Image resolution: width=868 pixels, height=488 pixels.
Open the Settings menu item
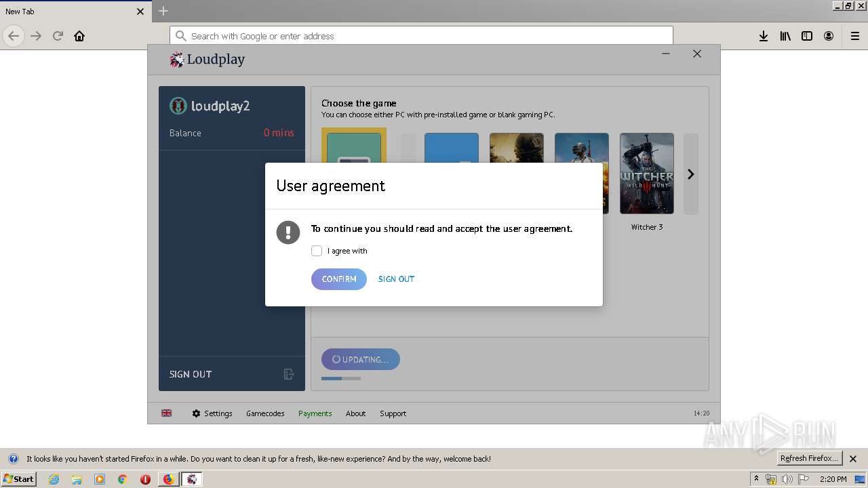(x=218, y=413)
